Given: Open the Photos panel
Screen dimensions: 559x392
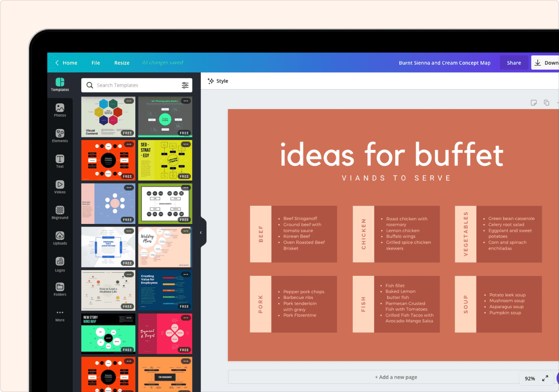Looking at the screenshot, I should click(60, 110).
